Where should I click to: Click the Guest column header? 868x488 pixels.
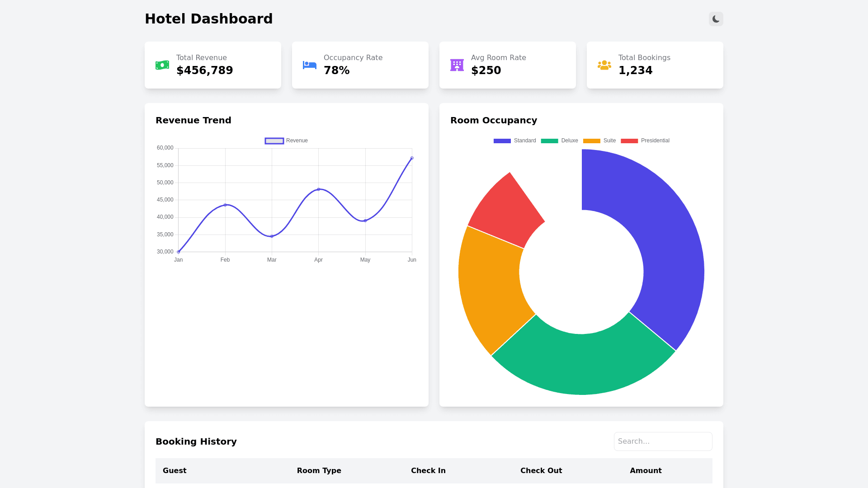(x=175, y=471)
